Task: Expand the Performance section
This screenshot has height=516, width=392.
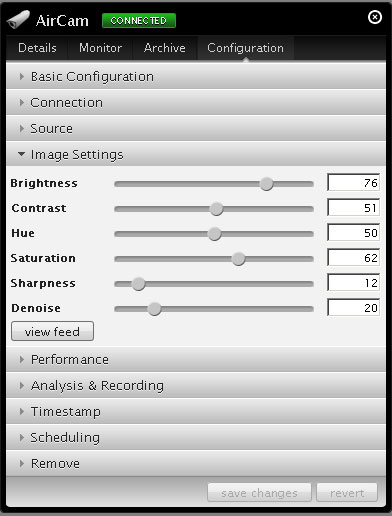Action: coord(196,359)
